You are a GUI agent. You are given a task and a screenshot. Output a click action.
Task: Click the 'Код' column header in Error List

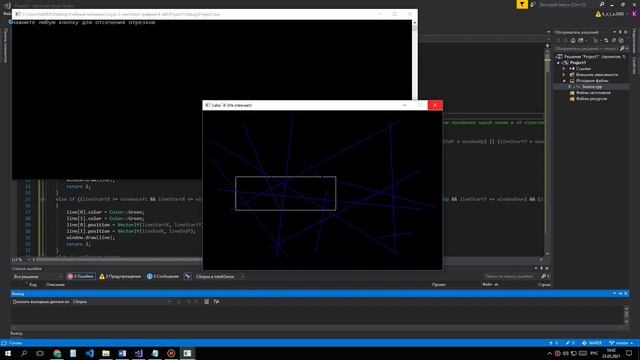click(x=33, y=284)
